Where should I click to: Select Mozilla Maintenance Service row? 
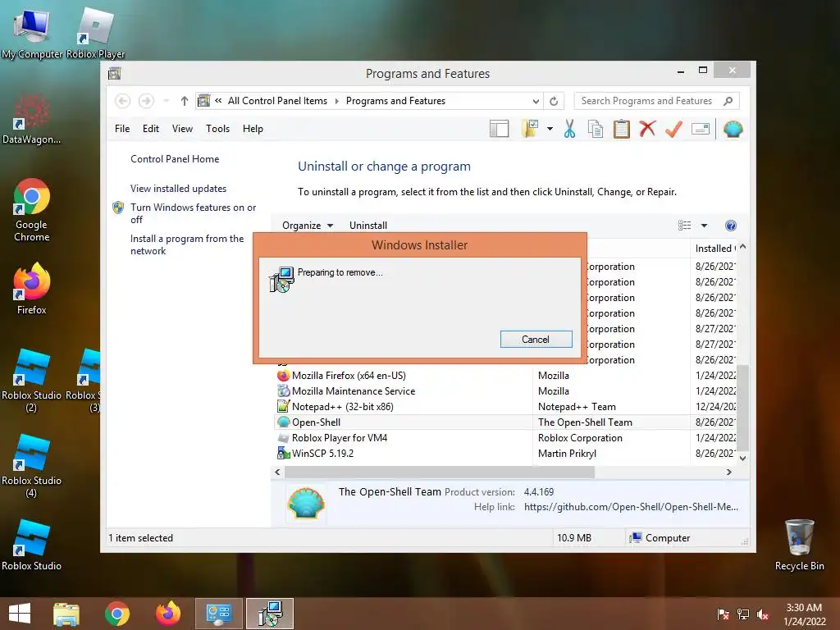(x=505, y=391)
